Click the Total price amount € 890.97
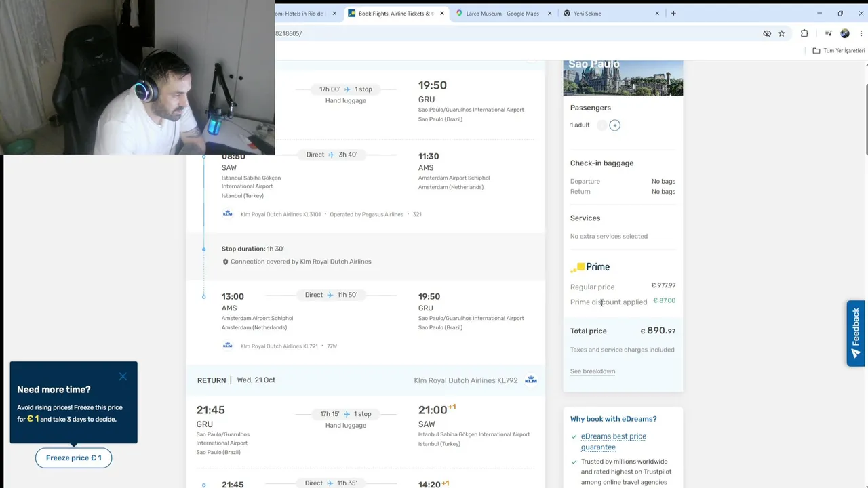 click(x=658, y=331)
